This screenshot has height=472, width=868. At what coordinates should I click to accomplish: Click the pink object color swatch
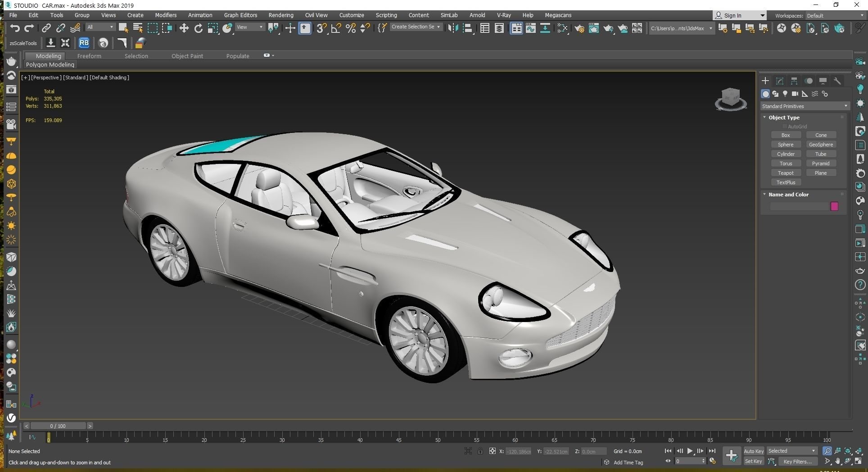(x=834, y=206)
